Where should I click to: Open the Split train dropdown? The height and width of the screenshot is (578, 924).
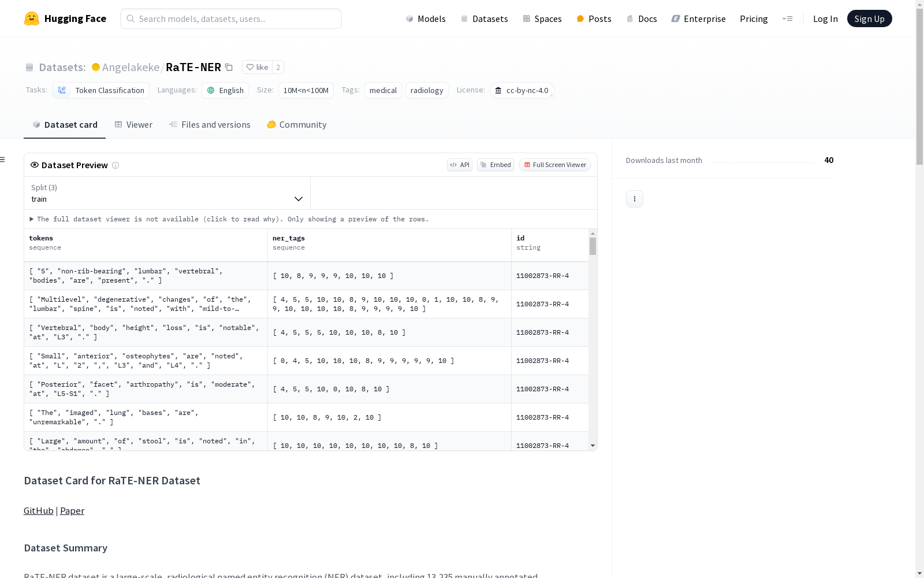click(167, 193)
